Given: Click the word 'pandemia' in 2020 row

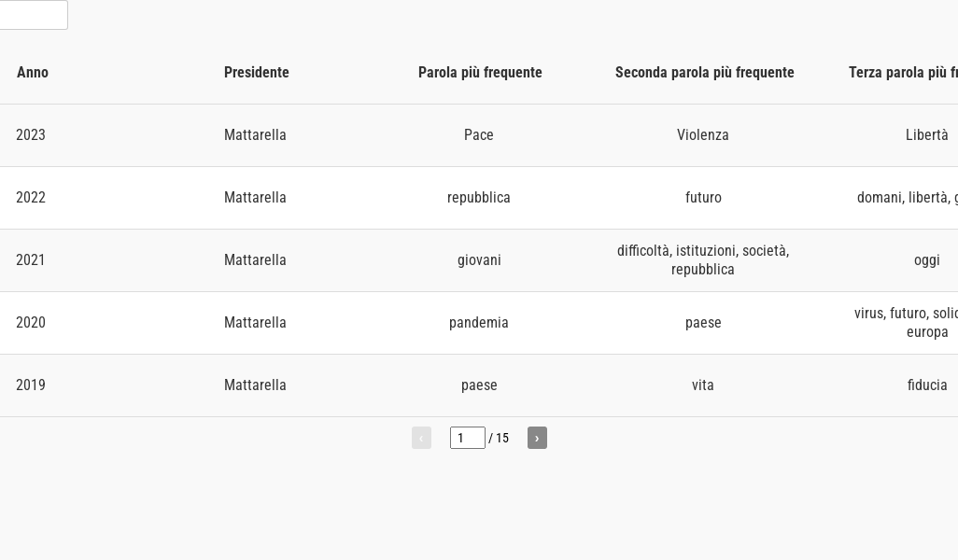Looking at the screenshot, I should point(479,323).
